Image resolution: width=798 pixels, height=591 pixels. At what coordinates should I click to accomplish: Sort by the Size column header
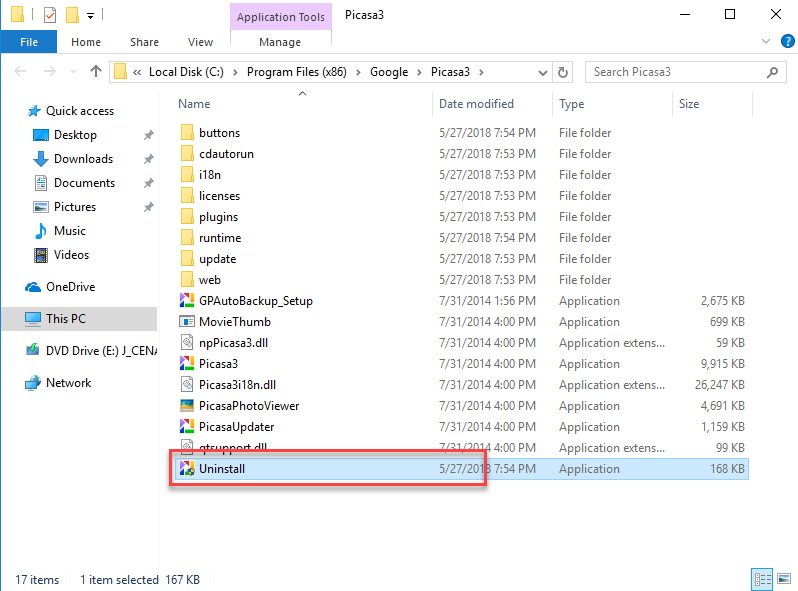[689, 104]
